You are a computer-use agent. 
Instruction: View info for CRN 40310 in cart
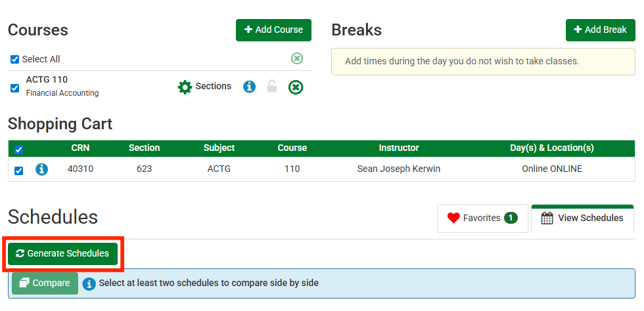pos(41,169)
